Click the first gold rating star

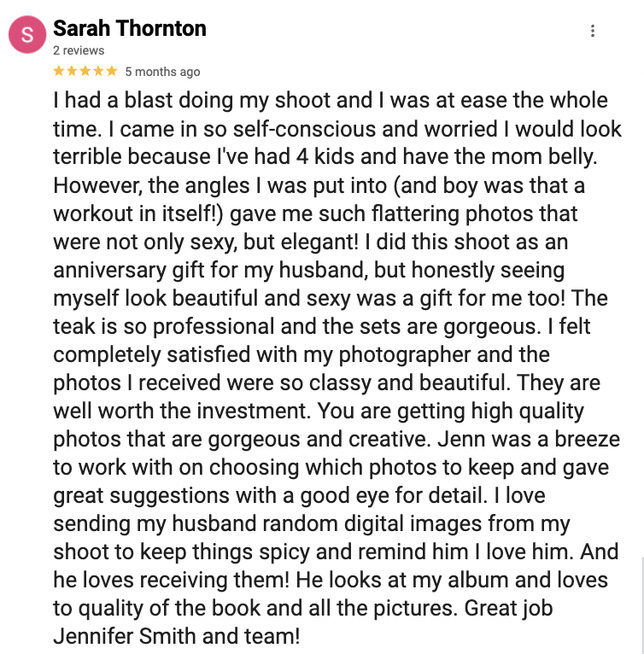[59, 71]
